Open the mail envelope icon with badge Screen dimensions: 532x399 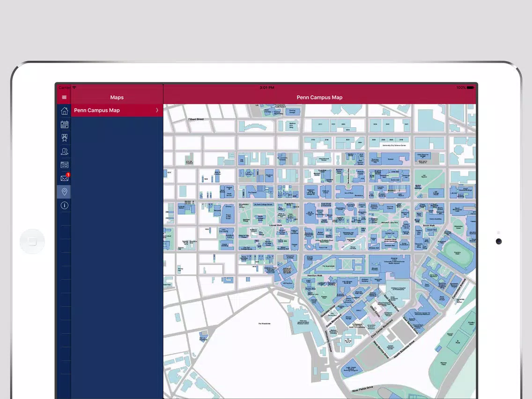point(65,177)
